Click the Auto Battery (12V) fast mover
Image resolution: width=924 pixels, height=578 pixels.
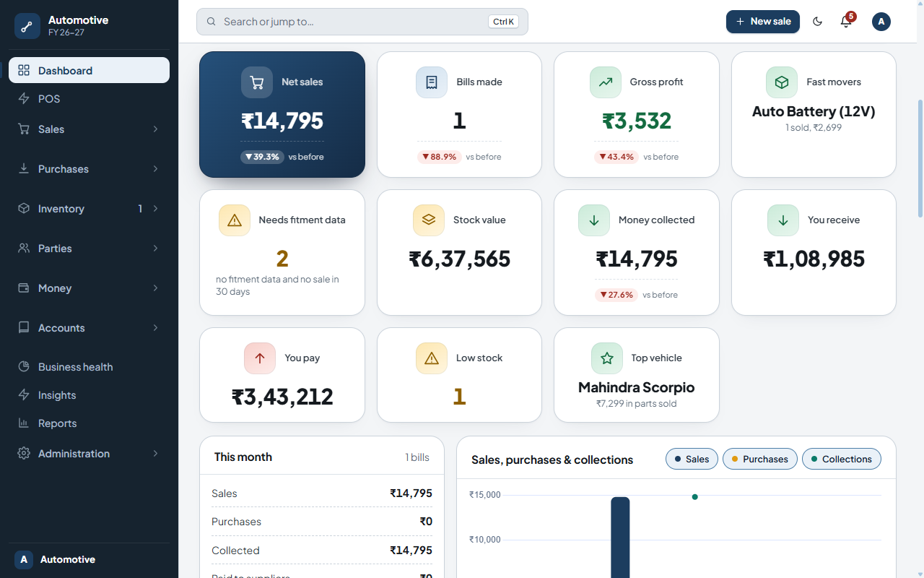click(x=814, y=111)
